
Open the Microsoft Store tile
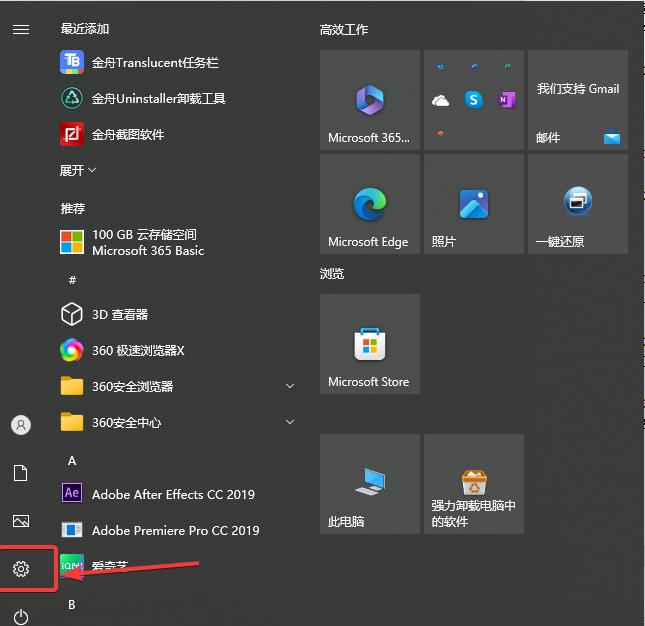click(370, 344)
